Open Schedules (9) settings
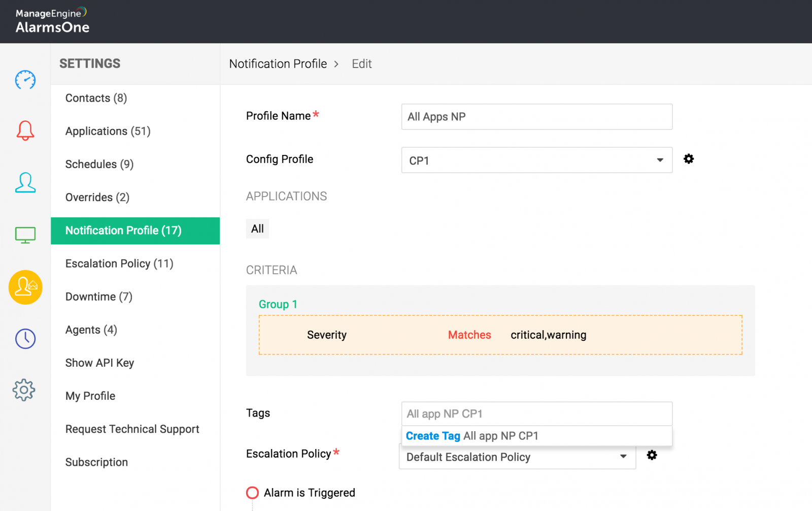Screen dimensions: 812x511 99,164
